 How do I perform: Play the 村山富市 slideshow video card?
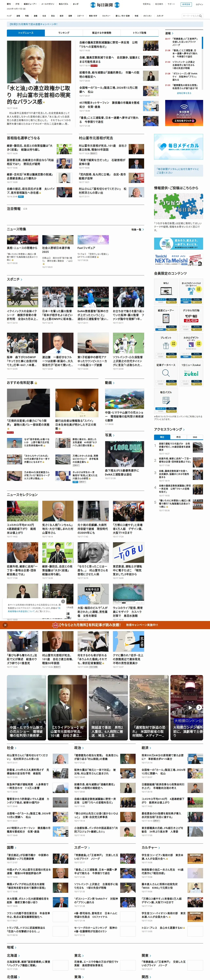(x=67, y=707)
